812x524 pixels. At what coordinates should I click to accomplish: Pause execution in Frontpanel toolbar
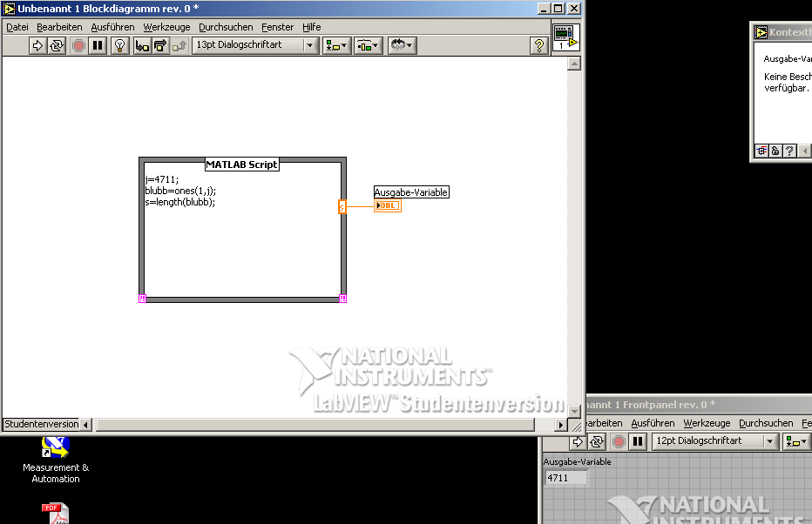(x=638, y=442)
